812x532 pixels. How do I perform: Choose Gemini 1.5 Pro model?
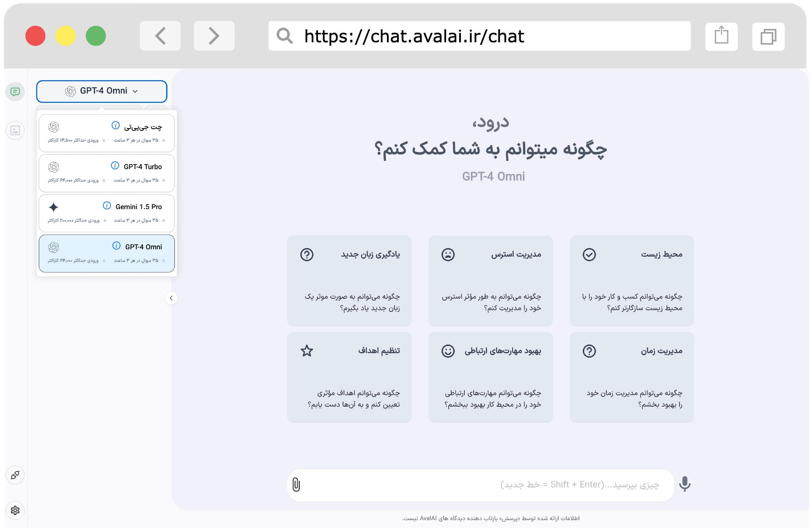(107, 213)
